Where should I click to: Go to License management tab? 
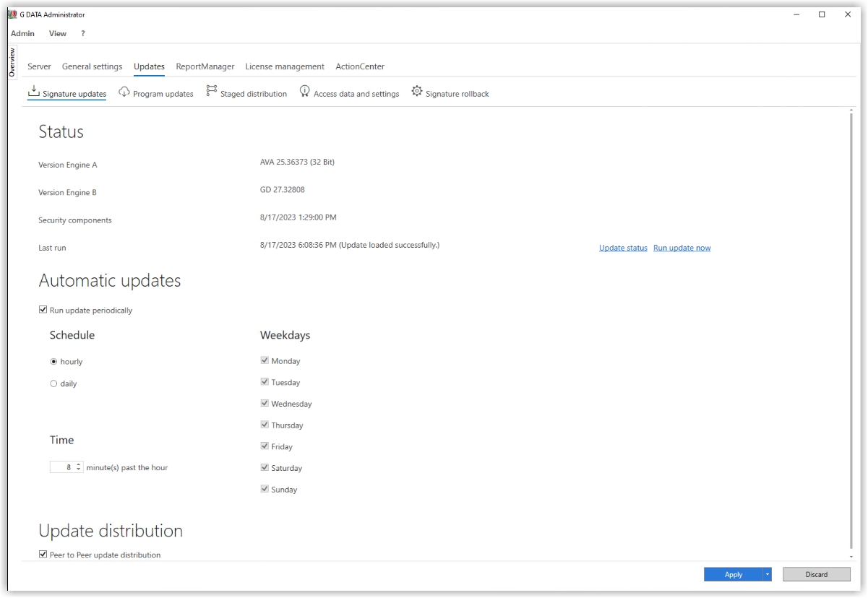[x=285, y=66]
